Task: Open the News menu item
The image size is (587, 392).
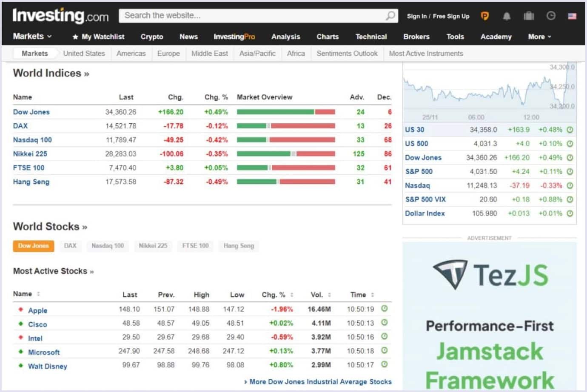Action: [188, 37]
